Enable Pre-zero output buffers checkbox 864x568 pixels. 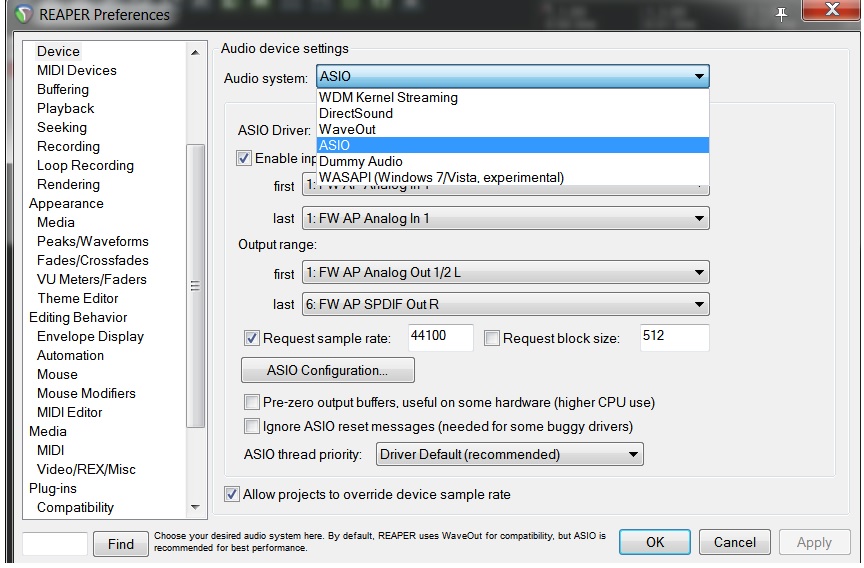pos(252,402)
